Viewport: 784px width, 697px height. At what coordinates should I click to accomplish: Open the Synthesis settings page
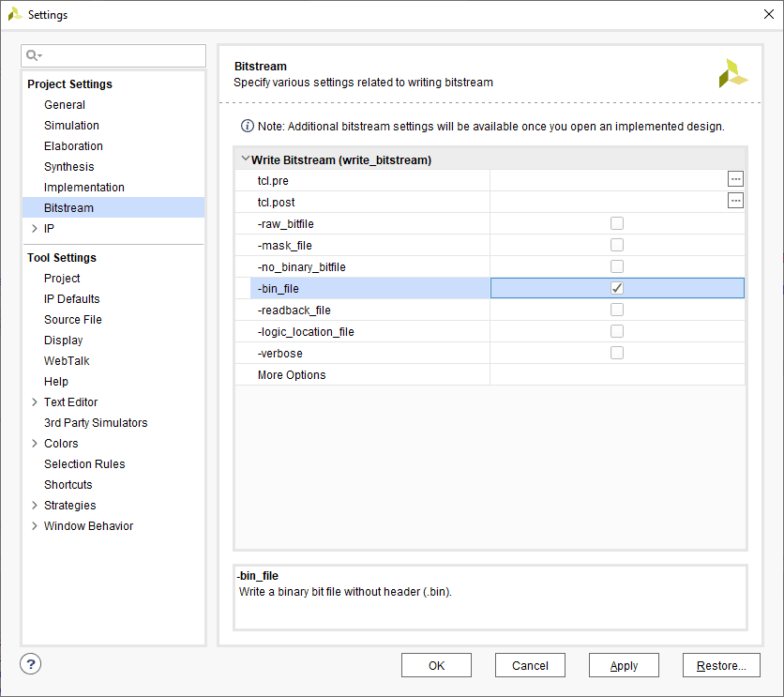68,167
